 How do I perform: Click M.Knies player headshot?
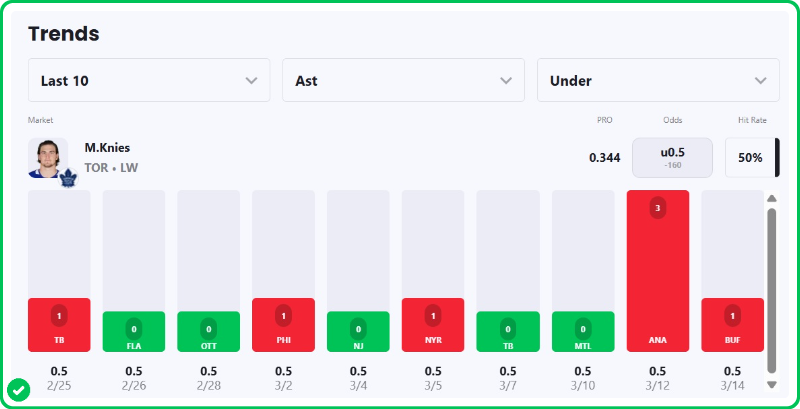pyautogui.click(x=46, y=157)
